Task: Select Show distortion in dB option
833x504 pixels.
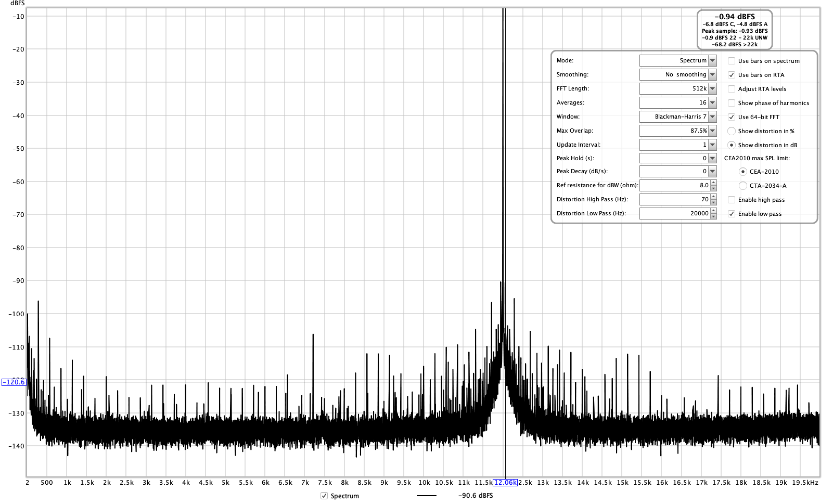Action: click(732, 145)
